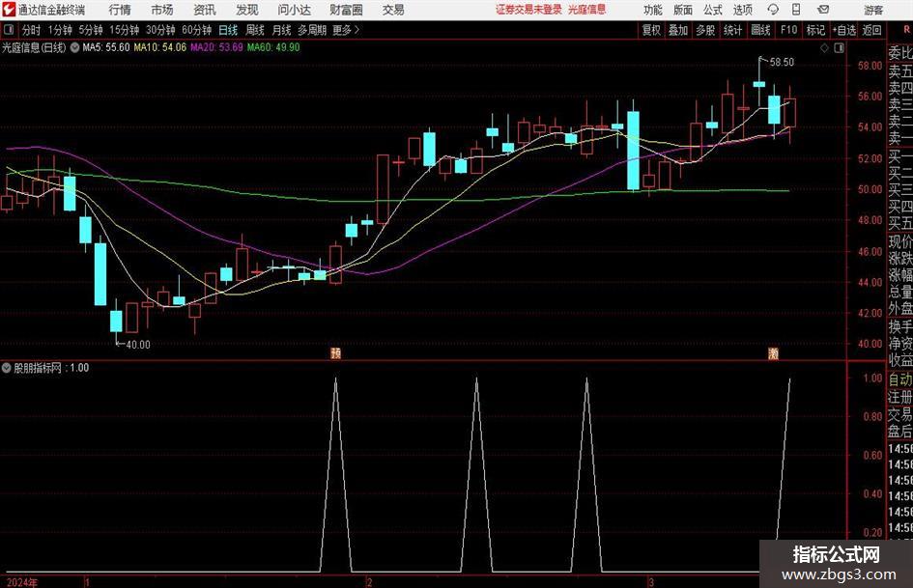
Task: Click the 2024年 date axis label
Action: point(22,582)
